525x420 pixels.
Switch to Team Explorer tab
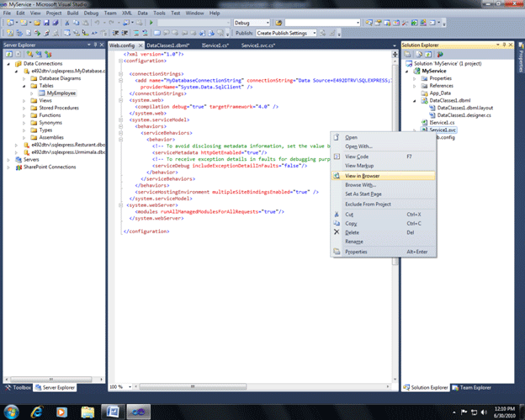[x=474, y=387]
